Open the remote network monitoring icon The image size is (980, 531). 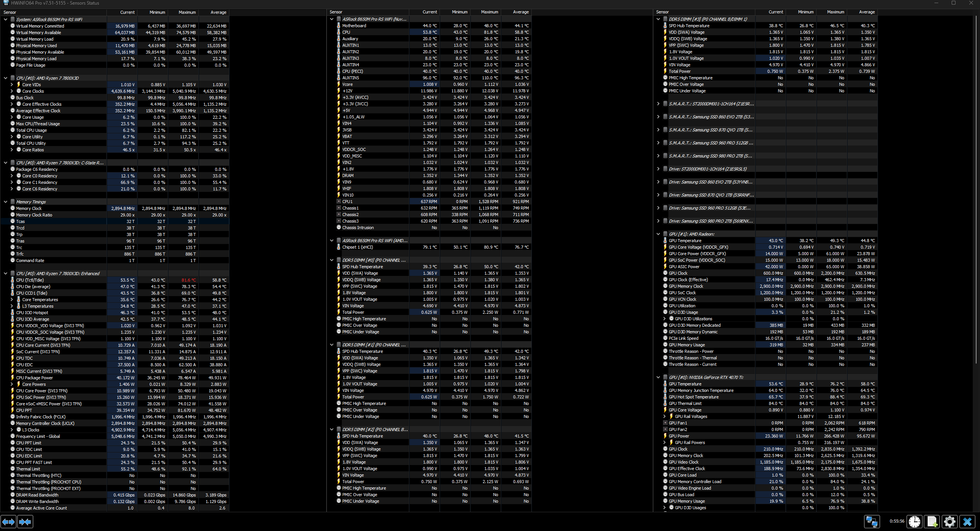(872, 521)
